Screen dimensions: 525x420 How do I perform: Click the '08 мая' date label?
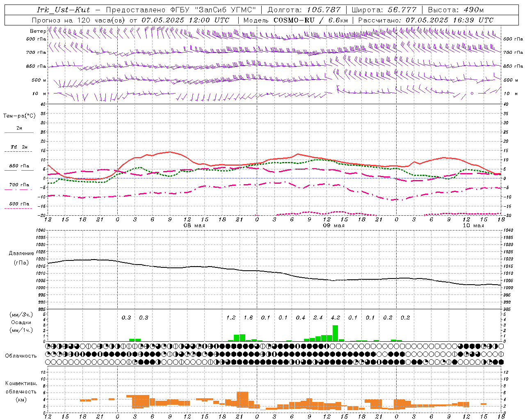[194, 226]
